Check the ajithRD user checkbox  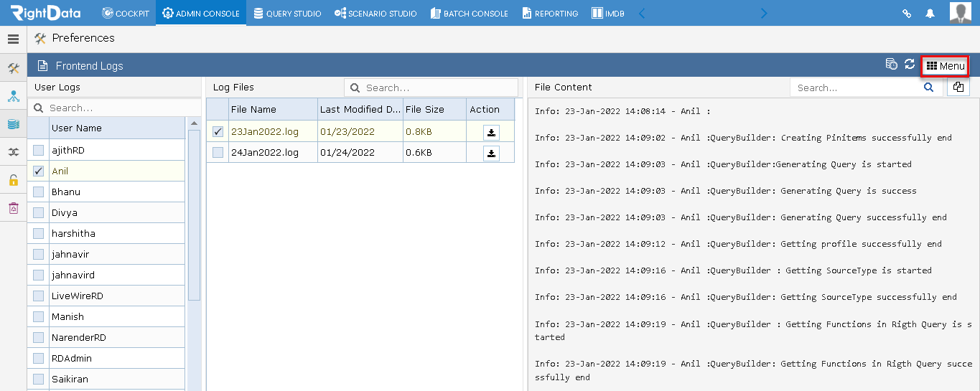38,151
